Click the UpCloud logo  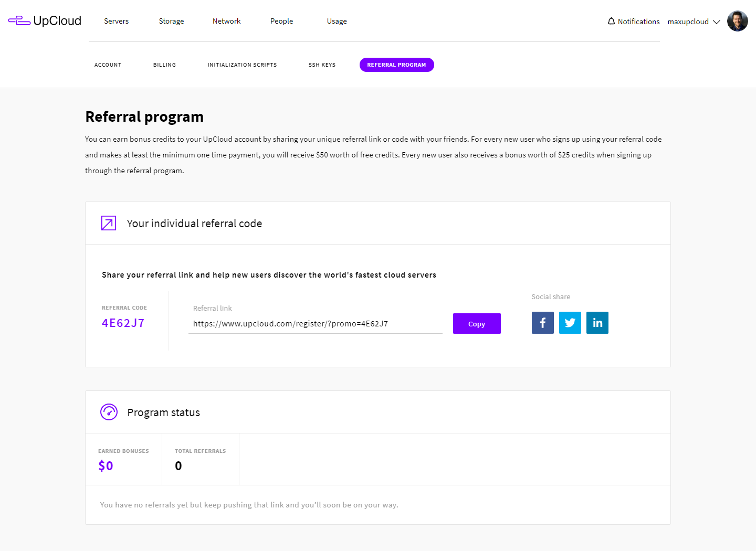[45, 21]
